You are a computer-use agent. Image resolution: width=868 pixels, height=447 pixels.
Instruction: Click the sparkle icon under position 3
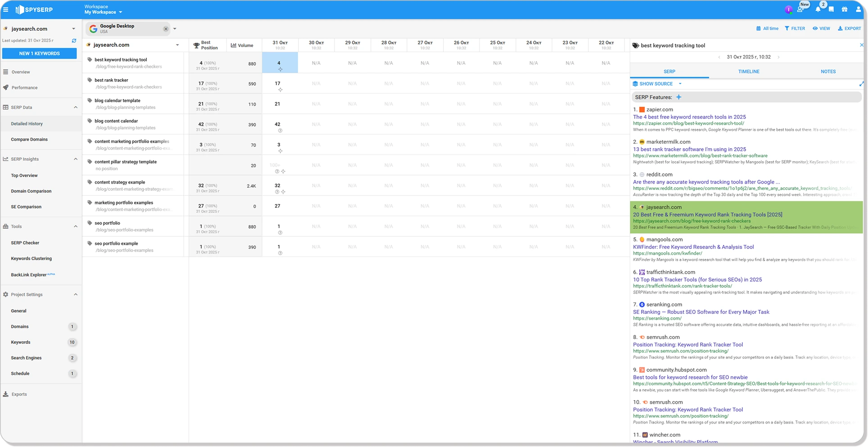280,151
